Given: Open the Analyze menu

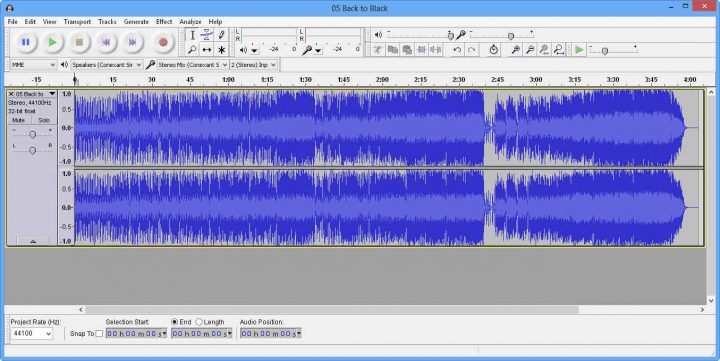Looking at the screenshot, I should 190,22.
